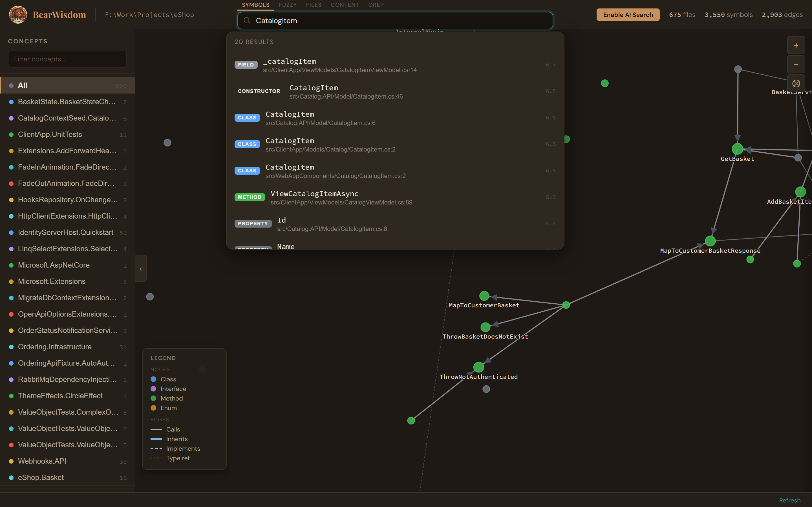Open the GREP search tab

point(376,5)
